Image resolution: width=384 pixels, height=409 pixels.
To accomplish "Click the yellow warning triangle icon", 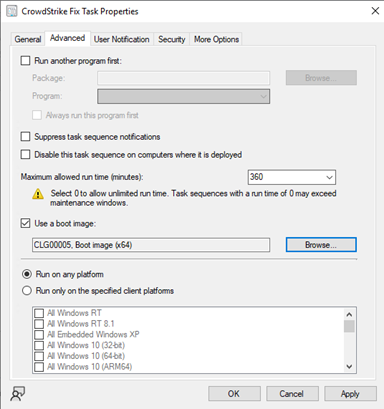I will click(38, 194).
